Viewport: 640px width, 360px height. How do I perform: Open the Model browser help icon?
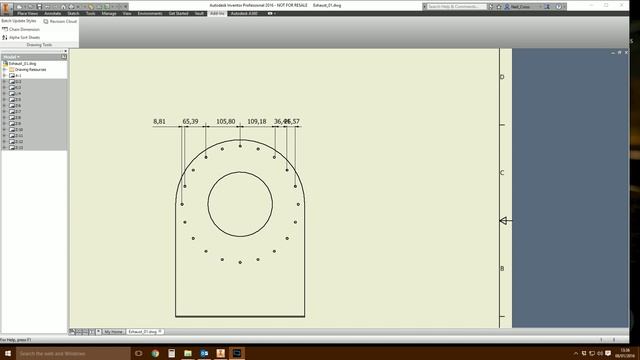pos(64,57)
